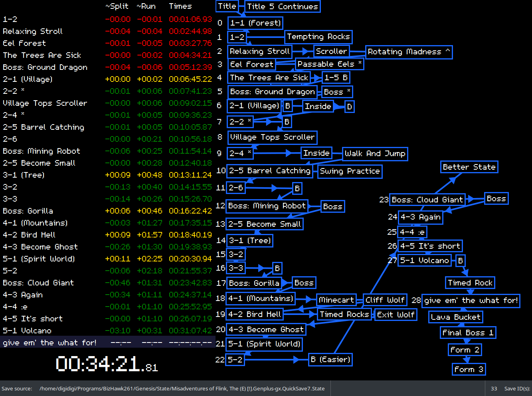Select the 'B (Easier)' branch node
The height and width of the screenshot is (396, 532).
330,360
